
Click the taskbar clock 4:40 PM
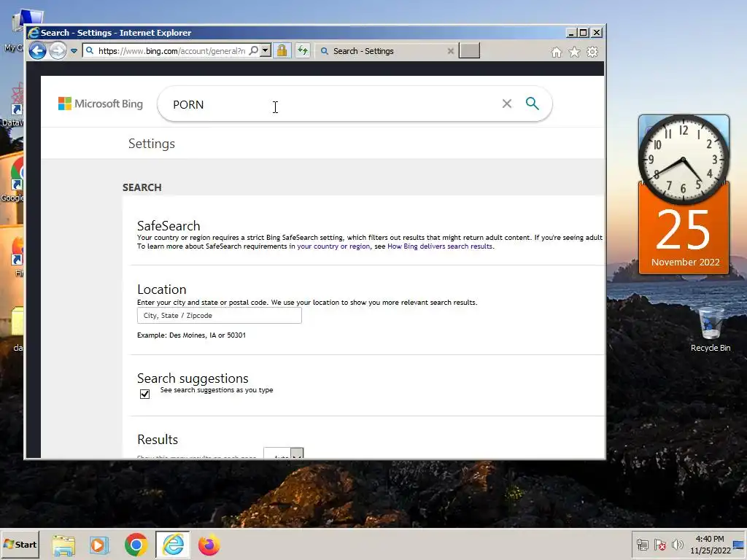[710, 544]
